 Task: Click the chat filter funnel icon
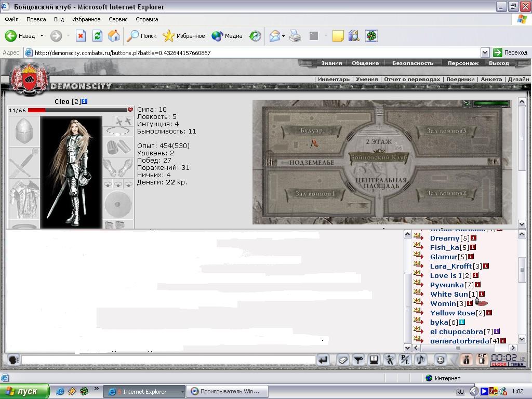pos(358,360)
